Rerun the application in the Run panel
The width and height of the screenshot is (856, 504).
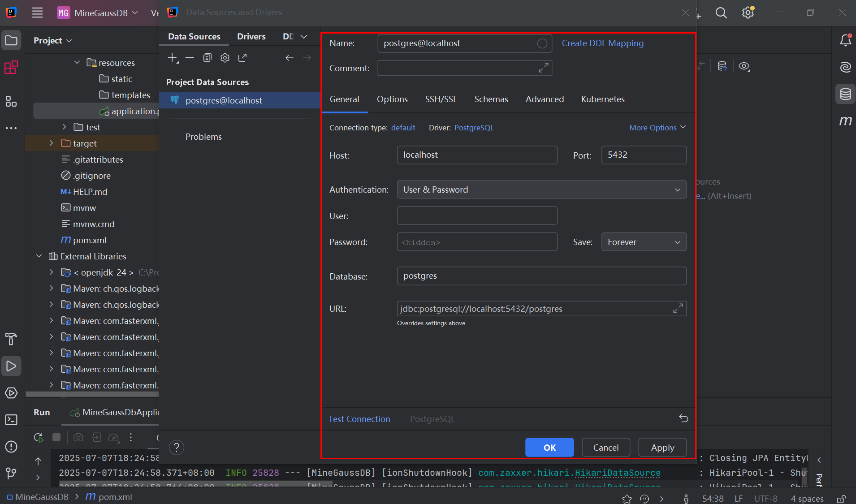point(39,437)
